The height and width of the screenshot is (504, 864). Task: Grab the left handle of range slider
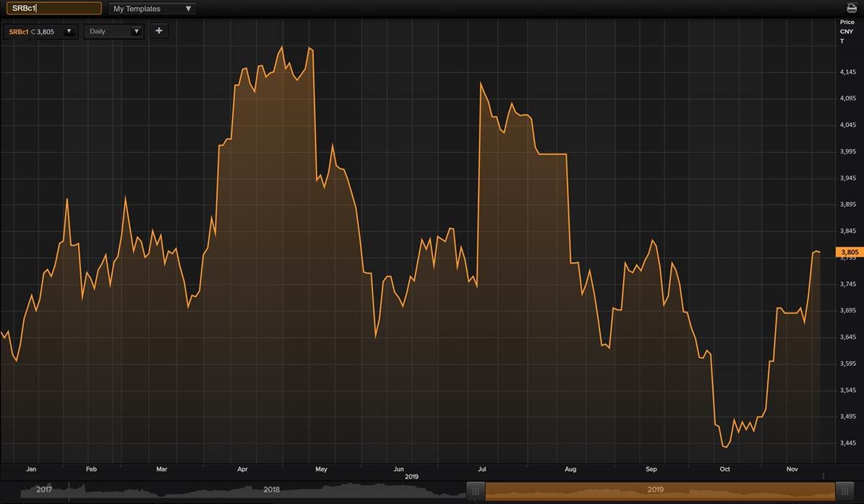[x=476, y=490]
